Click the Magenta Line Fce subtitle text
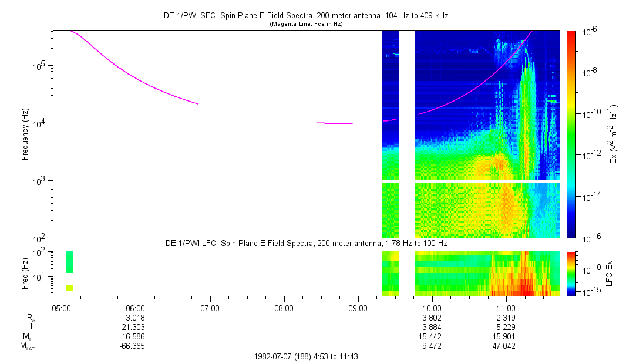 [x=305, y=24]
